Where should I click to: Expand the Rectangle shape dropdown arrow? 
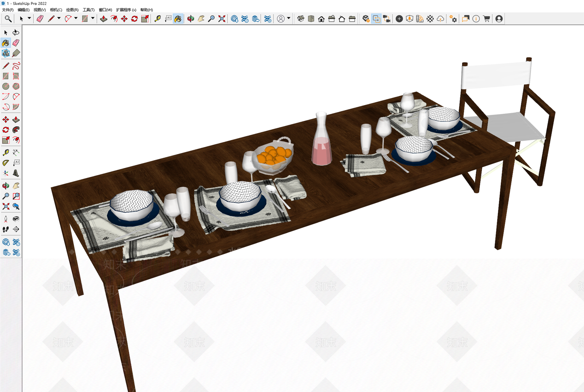(x=93, y=18)
